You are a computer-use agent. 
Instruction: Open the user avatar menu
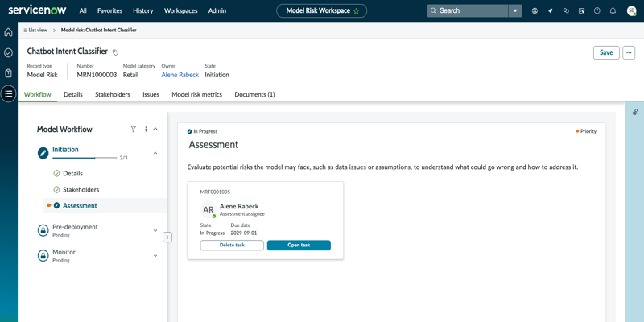pos(632,11)
